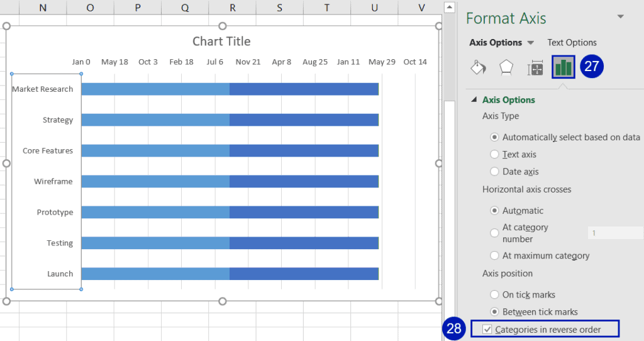
Task: Click the chart's top center resize handle
Action: click(223, 26)
